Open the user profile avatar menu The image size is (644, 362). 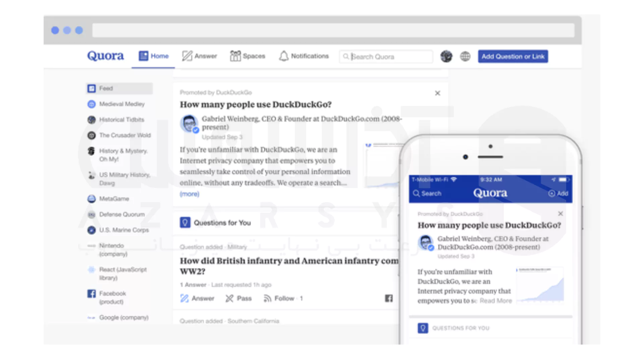click(446, 56)
